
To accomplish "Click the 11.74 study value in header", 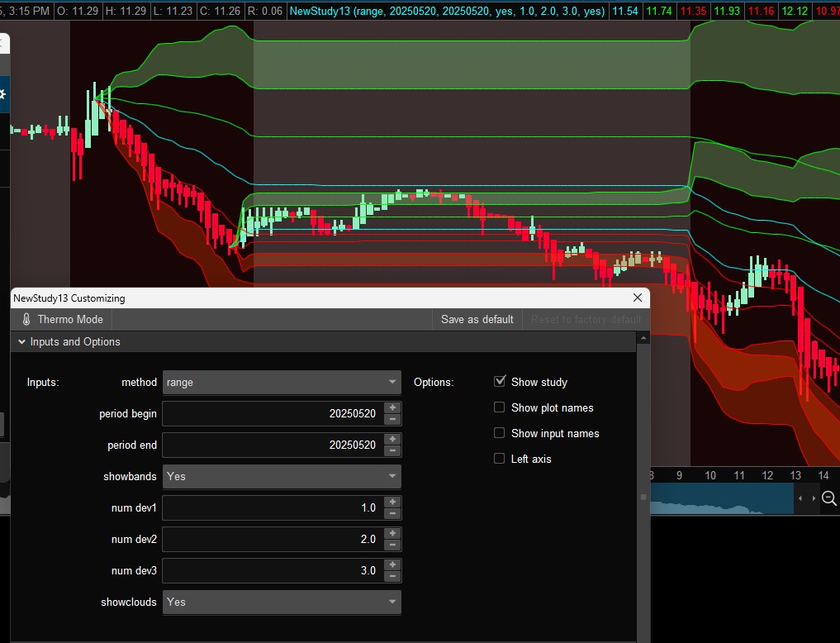I will pos(659,11).
